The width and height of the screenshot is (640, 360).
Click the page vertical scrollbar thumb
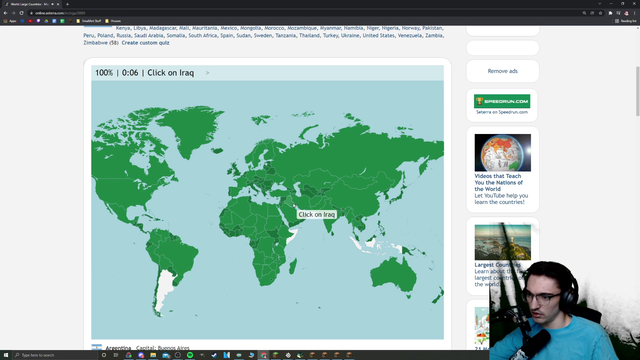pos(638,91)
